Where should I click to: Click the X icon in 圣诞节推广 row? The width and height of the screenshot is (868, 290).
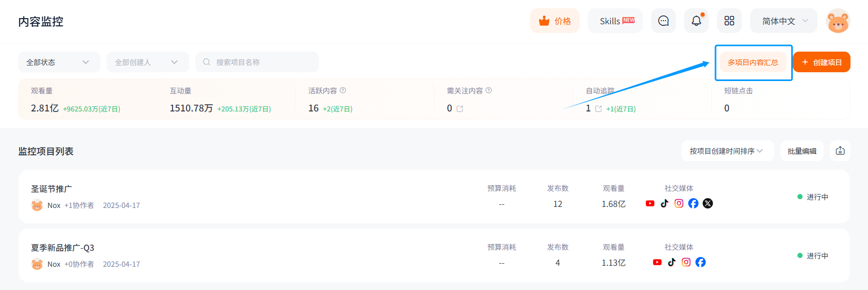pos(708,203)
